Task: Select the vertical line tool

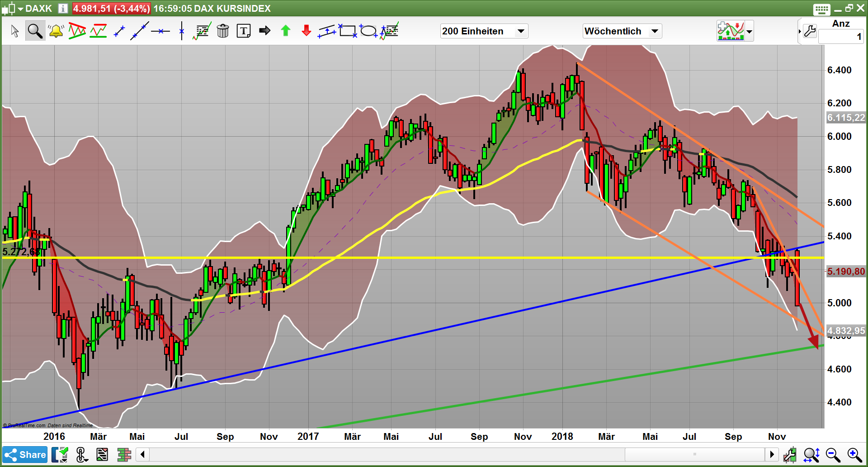Action: pyautogui.click(x=181, y=30)
